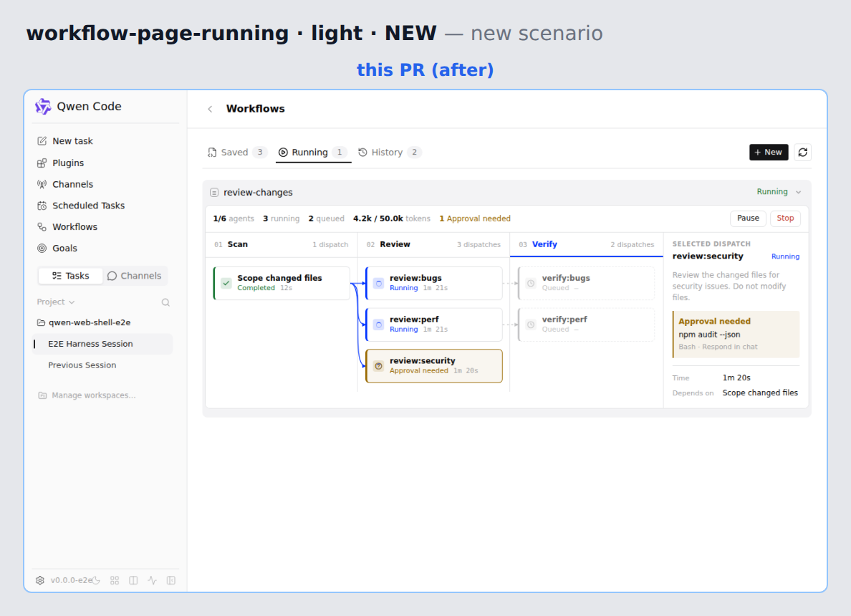Click the green check on Scope changed files
The image size is (851, 616).
click(x=226, y=283)
